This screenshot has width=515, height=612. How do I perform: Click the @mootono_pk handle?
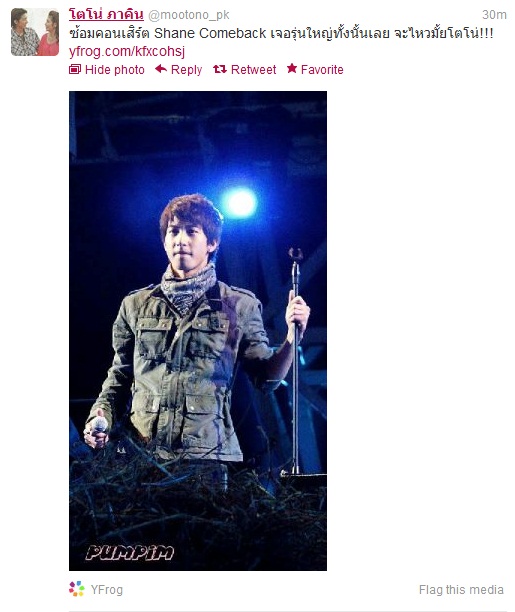189,15
